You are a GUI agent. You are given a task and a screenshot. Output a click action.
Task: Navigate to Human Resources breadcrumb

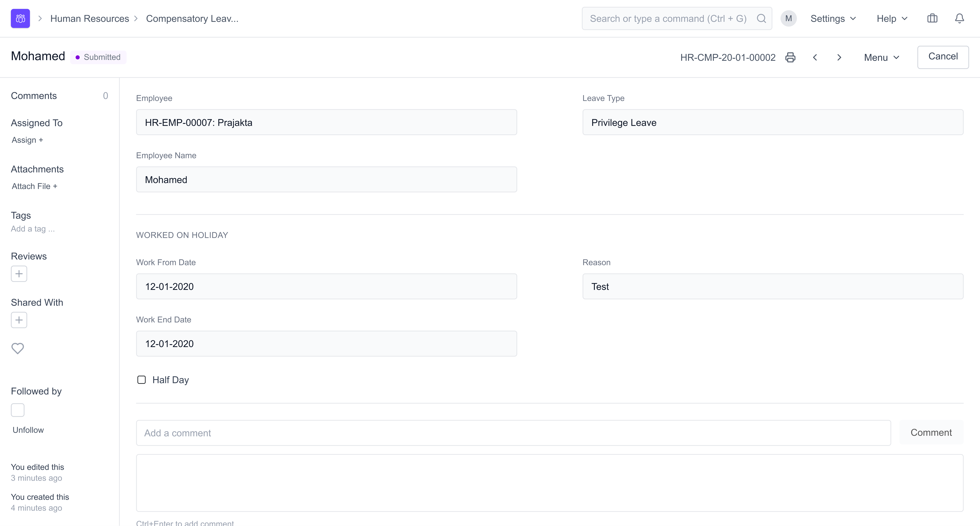click(89, 18)
